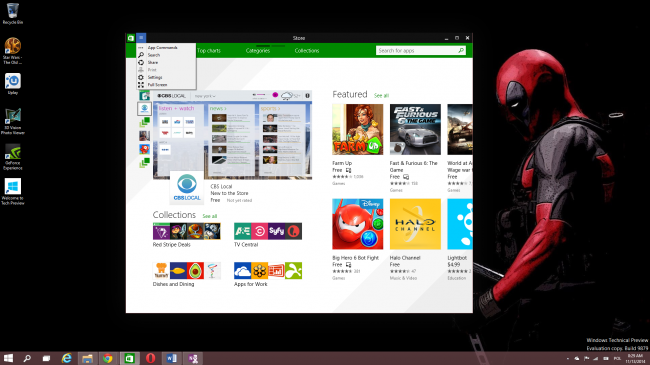Image resolution: width=650 pixels, height=365 pixels.
Task: Click the gear icon beside Settings entry
Action: coord(141,77)
